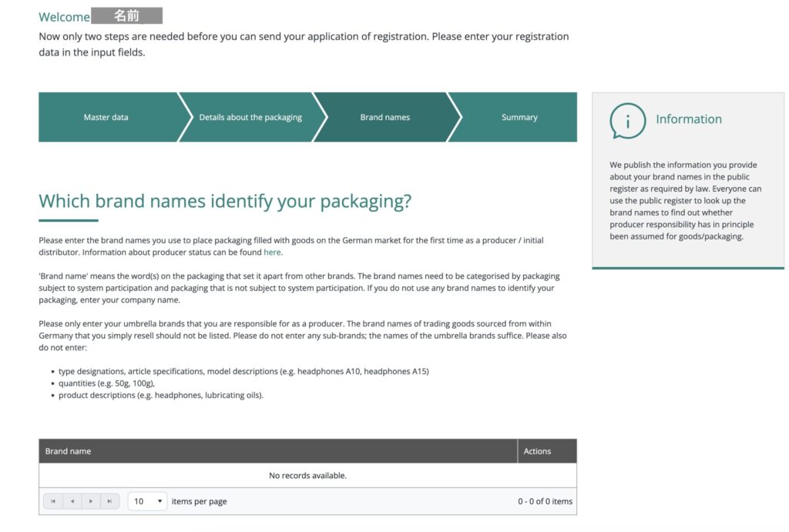
Task: Open Details about the packaging step
Action: [250, 118]
